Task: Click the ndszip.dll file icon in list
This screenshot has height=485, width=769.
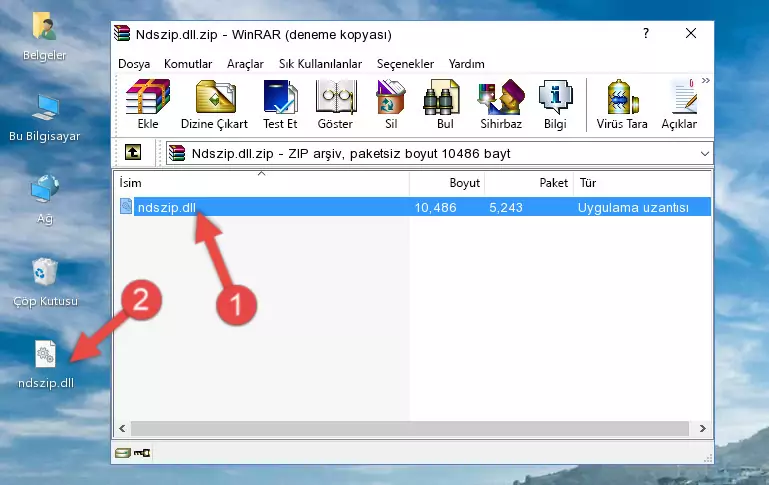Action: pos(126,206)
